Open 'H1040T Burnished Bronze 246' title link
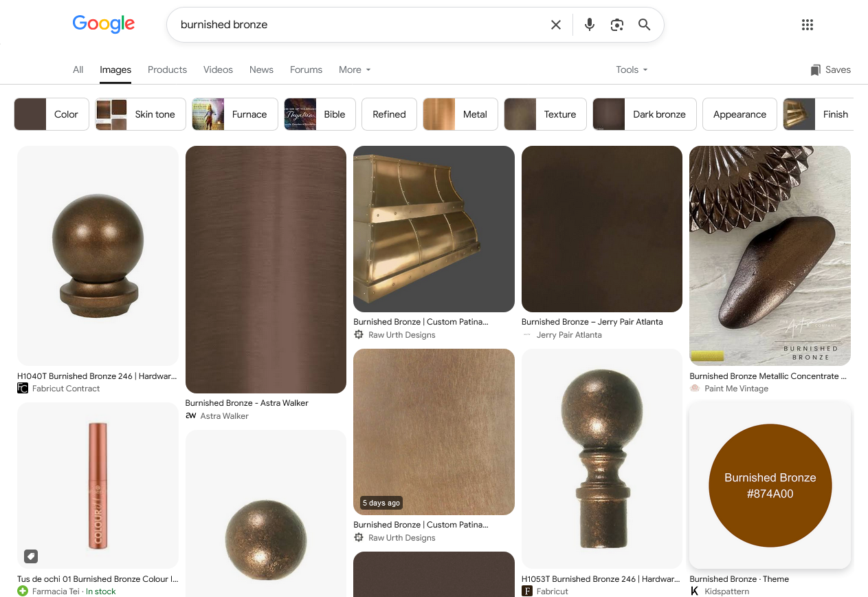The width and height of the screenshot is (868, 597). [97, 376]
